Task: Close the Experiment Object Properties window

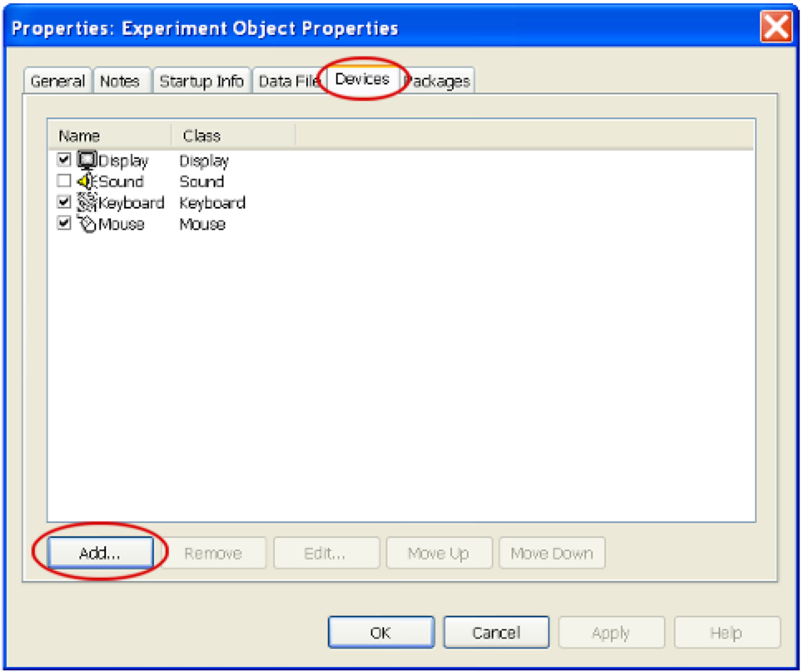Action: click(x=776, y=28)
